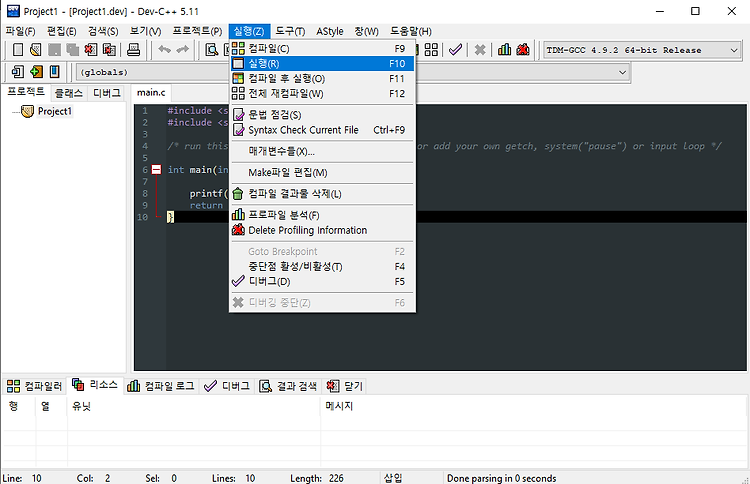
Task: Click the Dev-C++ title bar app icon
Action: pyautogui.click(x=13, y=11)
